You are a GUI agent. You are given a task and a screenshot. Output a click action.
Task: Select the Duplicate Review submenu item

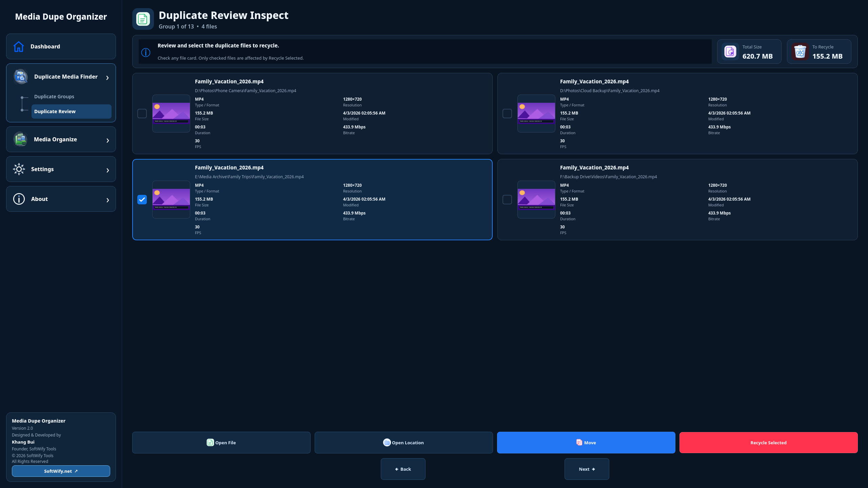coord(72,111)
